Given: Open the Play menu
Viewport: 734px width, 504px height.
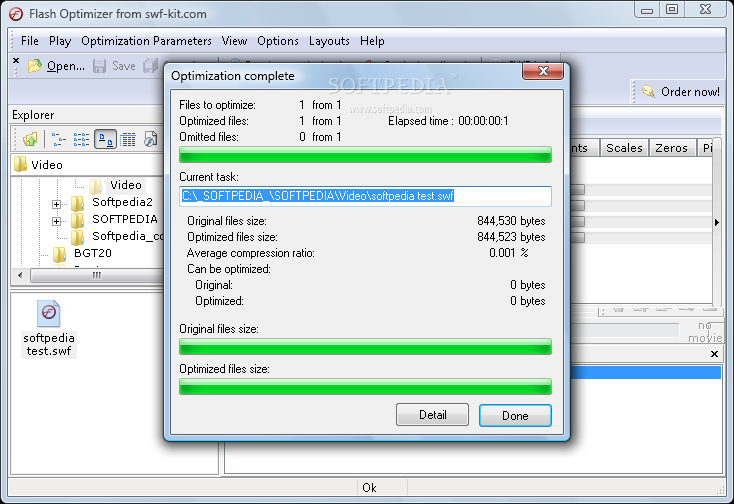Looking at the screenshot, I should point(60,41).
